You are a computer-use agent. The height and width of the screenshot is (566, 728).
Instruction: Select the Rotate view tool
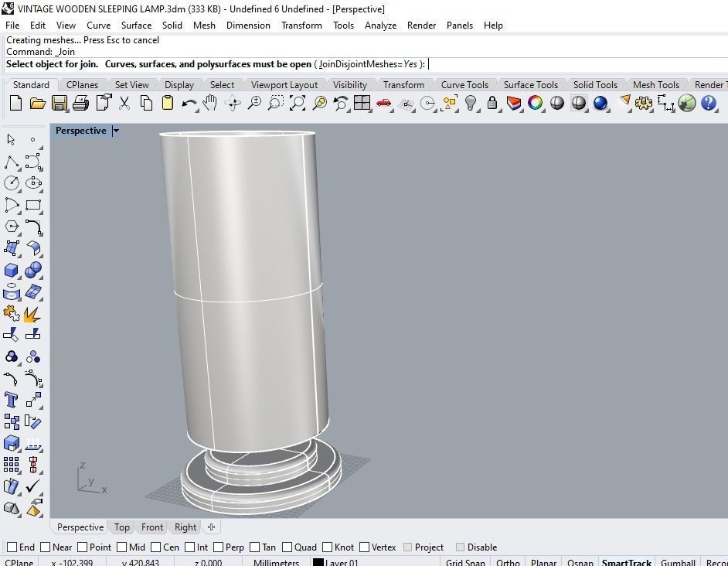233,103
